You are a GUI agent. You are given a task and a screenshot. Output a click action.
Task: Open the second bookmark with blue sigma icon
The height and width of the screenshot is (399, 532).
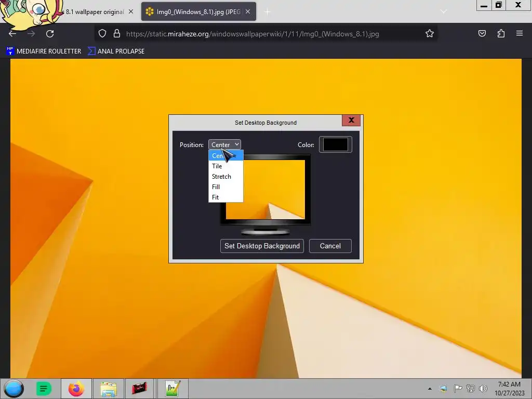116,51
